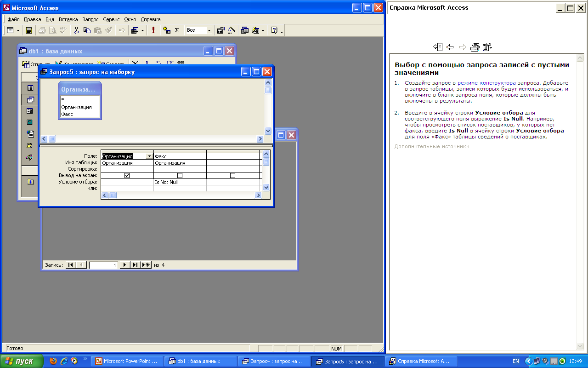Click the Firefox quick launch icon
The height and width of the screenshot is (368, 588).
coord(53,361)
